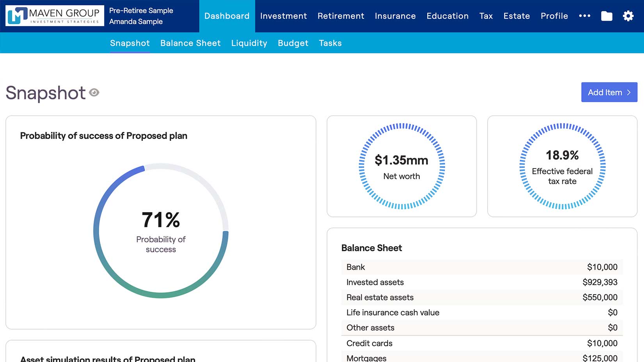Image resolution: width=644 pixels, height=362 pixels.
Task: Click the $550,000 real estate value
Action: coord(600,297)
